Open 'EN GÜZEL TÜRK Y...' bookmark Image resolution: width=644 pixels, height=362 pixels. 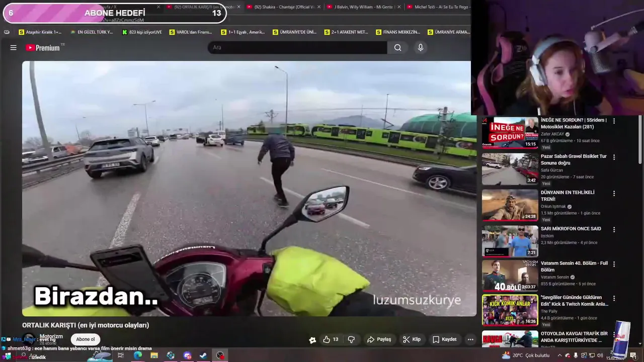[x=92, y=32]
